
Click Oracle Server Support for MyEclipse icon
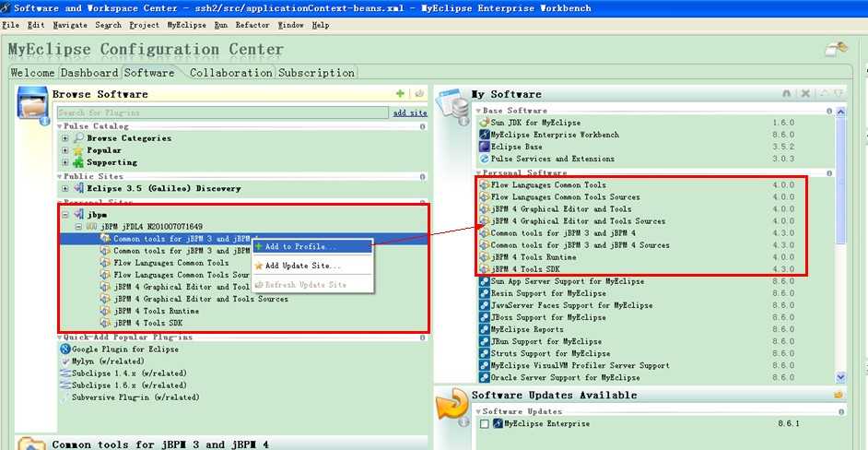pos(484,377)
